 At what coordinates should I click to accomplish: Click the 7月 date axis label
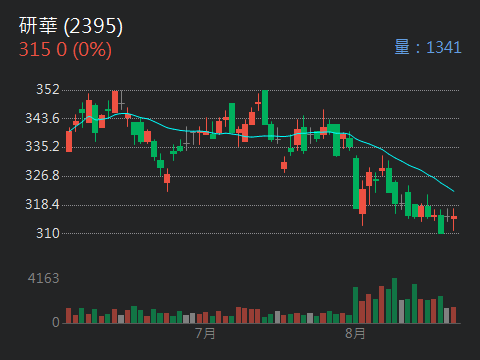pyautogui.click(x=205, y=333)
